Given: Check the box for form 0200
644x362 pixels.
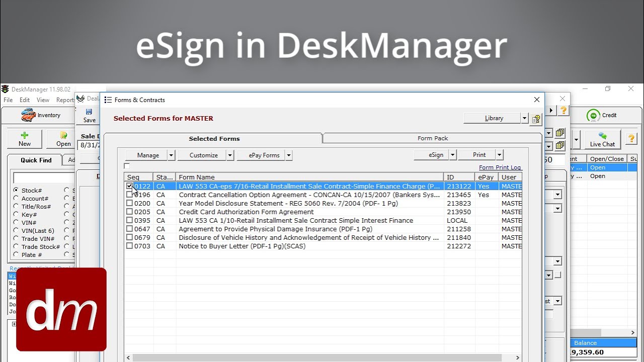Looking at the screenshot, I should point(129,203).
